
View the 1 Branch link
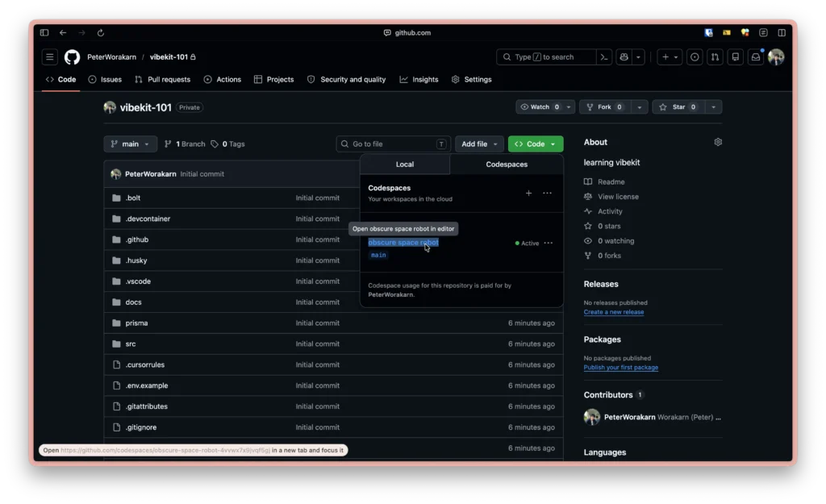[x=185, y=144]
